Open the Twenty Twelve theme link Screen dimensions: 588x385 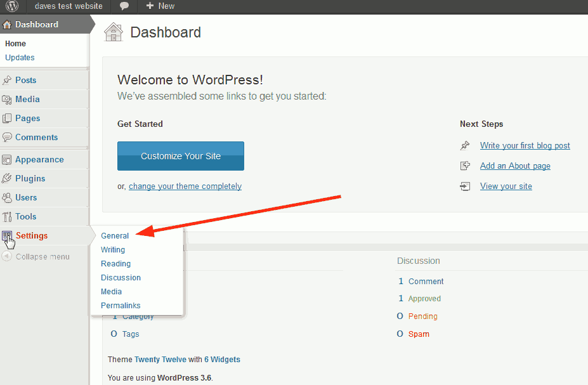click(160, 360)
